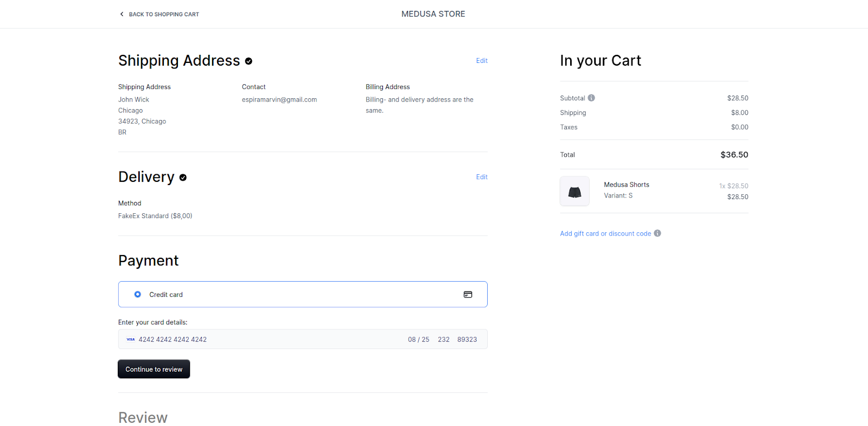This screenshot has height=426, width=868.
Task: Open the Medusa Store home link
Action: [433, 14]
